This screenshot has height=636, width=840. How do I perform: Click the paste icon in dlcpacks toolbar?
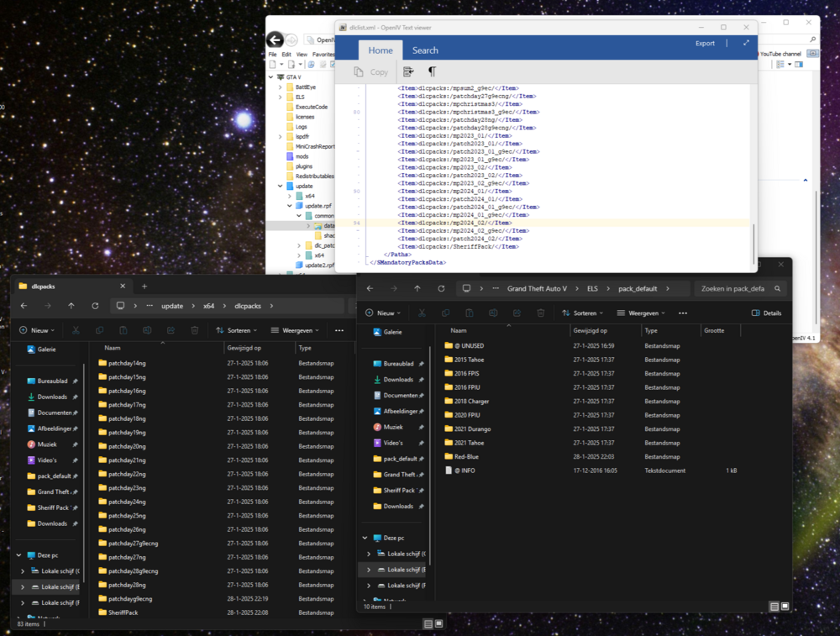pyautogui.click(x=123, y=330)
